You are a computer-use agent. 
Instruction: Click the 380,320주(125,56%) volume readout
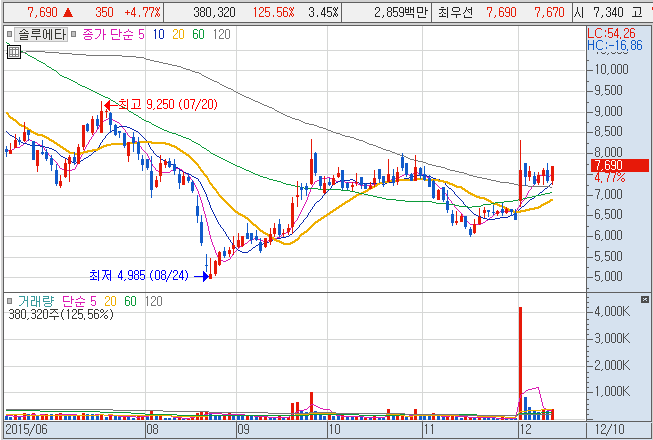pyautogui.click(x=60, y=315)
